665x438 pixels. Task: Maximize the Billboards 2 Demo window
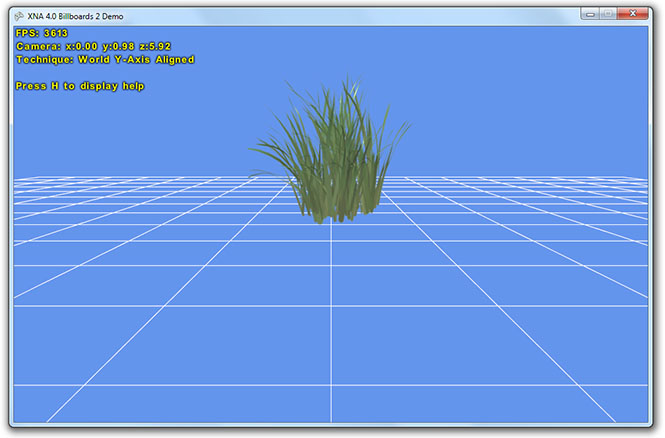tap(608, 14)
